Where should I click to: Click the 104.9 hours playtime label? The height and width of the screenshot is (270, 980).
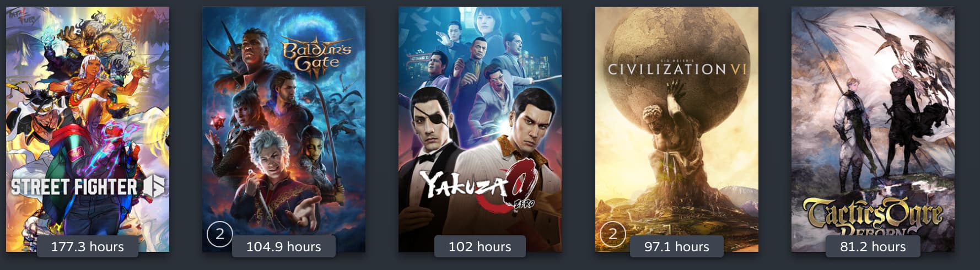coord(284,246)
